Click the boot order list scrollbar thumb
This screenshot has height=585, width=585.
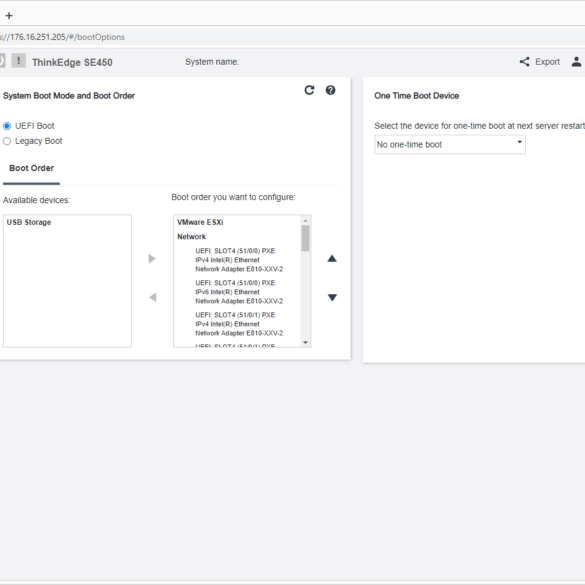click(305, 238)
